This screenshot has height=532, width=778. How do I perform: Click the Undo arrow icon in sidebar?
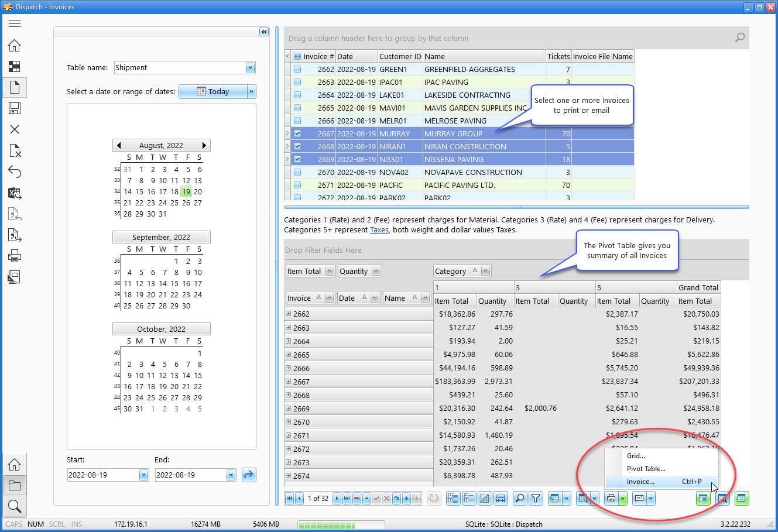[x=15, y=171]
